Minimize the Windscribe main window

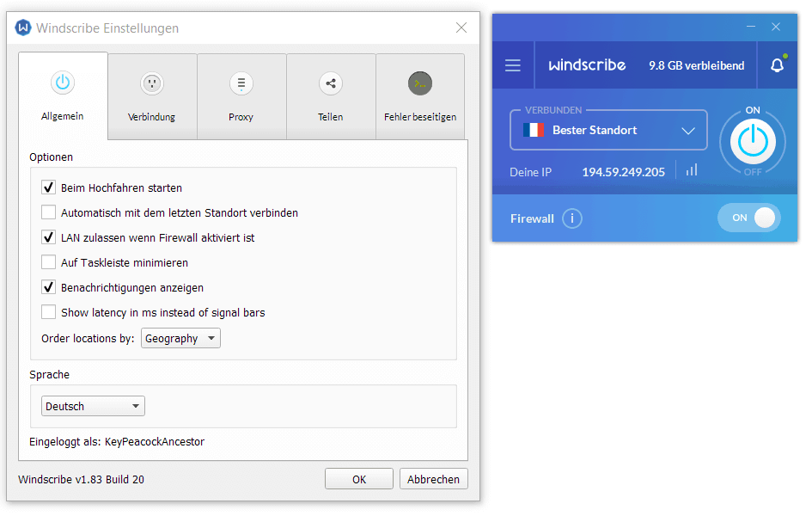[751, 27]
